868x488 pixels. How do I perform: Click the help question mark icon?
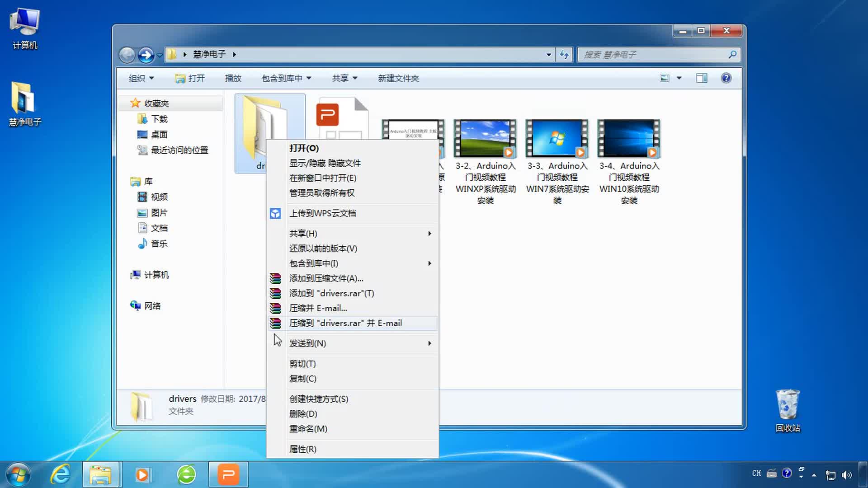pyautogui.click(x=726, y=78)
